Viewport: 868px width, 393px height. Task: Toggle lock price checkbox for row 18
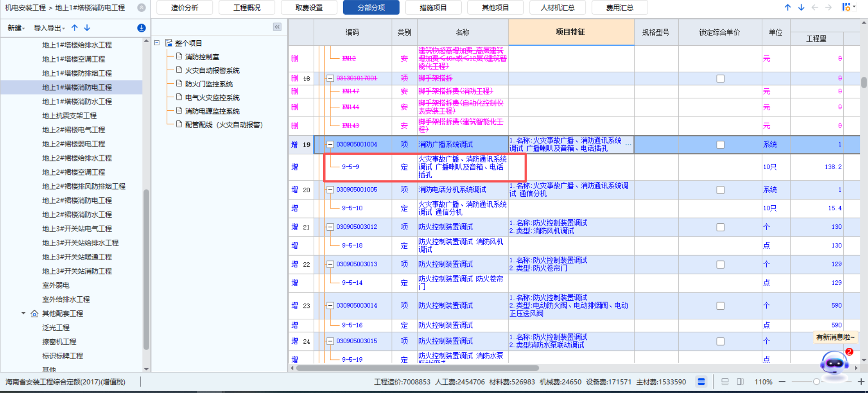tap(720, 79)
